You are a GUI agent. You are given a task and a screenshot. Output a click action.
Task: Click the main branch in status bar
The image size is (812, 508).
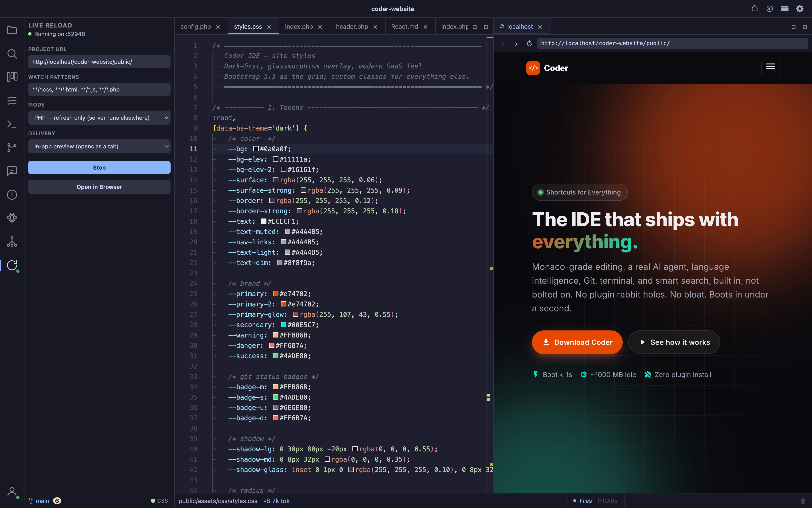coord(39,501)
